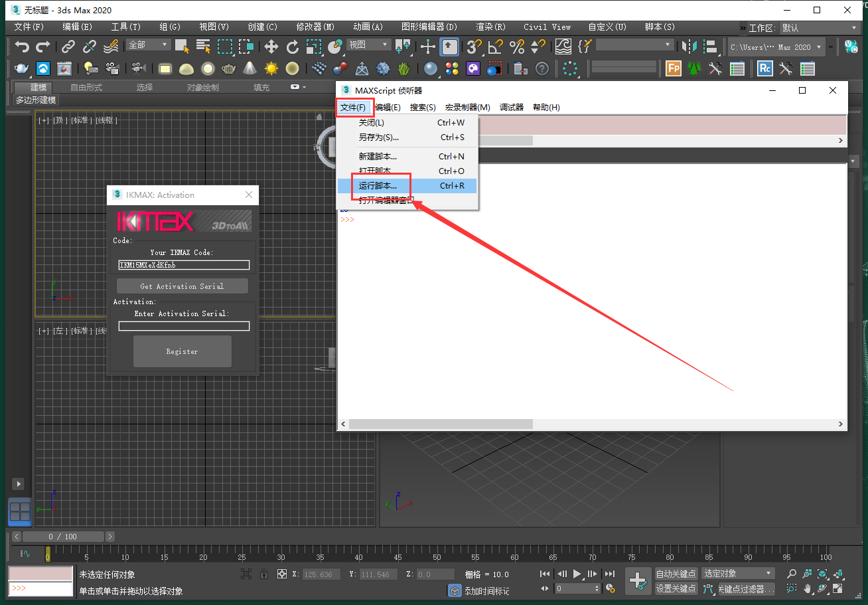The width and height of the screenshot is (868, 605).
Task: Click the Align tool icon
Action: click(x=711, y=46)
